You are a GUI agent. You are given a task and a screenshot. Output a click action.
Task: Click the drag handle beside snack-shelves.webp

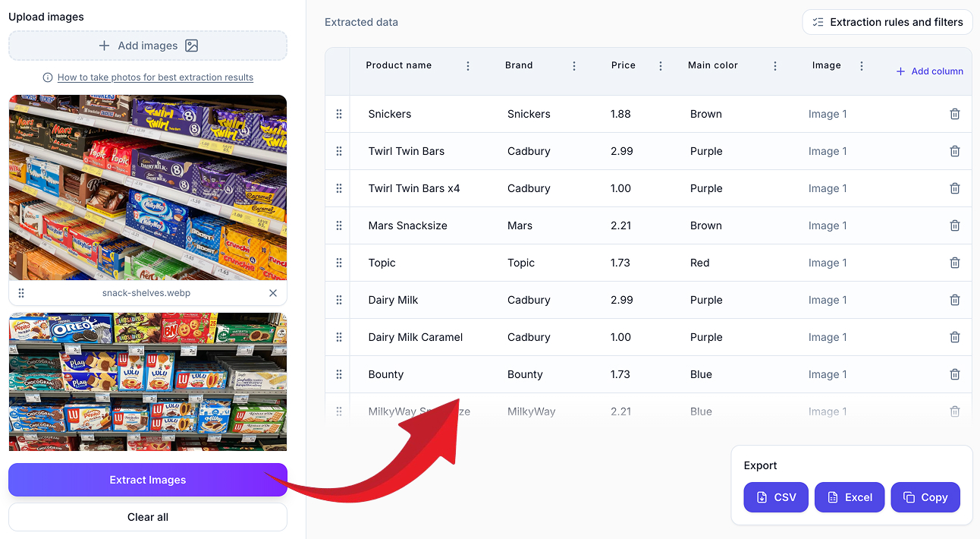click(x=21, y=293)
